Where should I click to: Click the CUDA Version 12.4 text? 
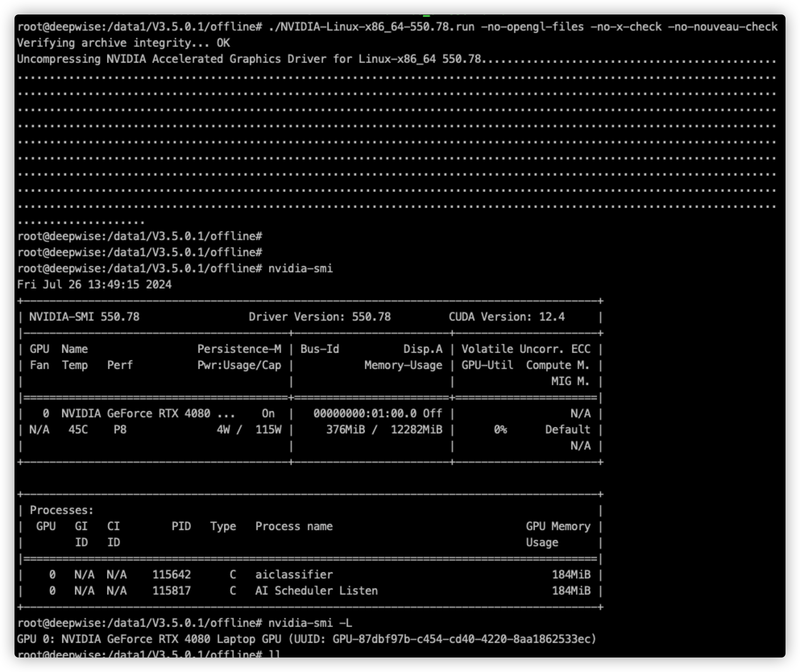506,317
